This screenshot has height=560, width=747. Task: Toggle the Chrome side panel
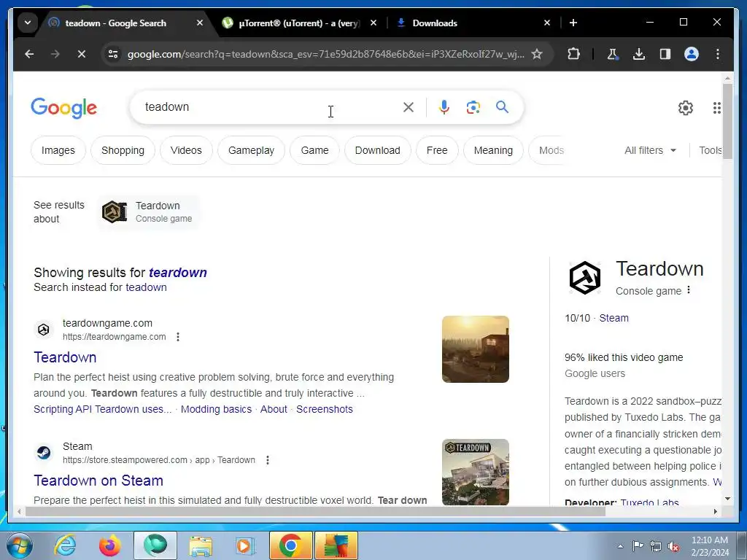pyautogui.click(x=665, y=54)
